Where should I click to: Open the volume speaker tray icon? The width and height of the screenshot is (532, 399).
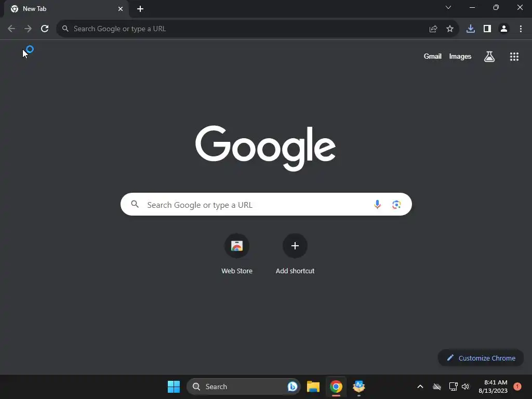point(465,387)
